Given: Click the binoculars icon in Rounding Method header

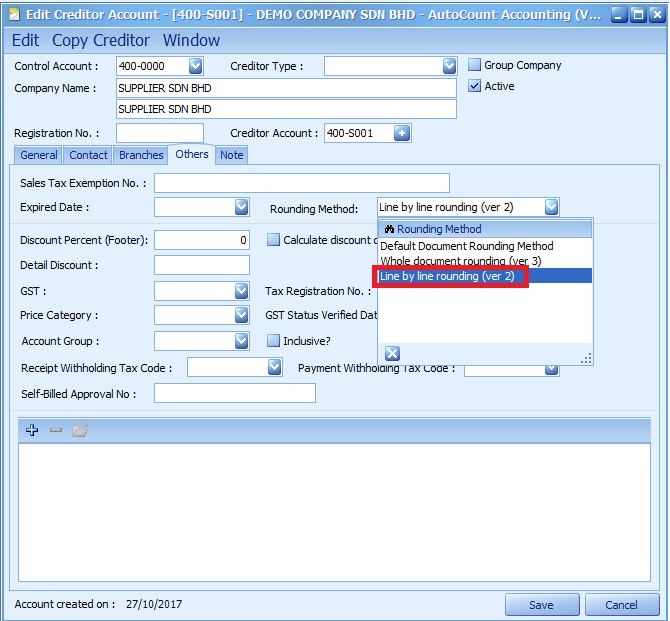Looking at the screenshot, I should [389, 229].
